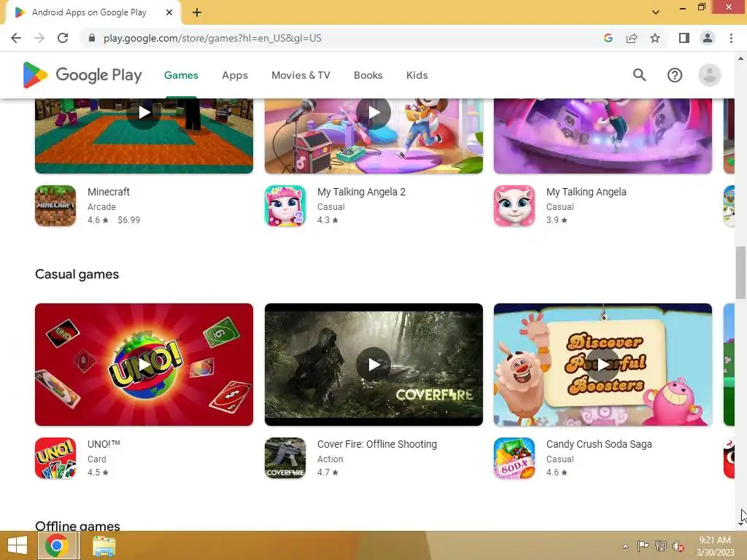Open File Explorer from the taskbar
Screen dimensions: 747x560
click(x=104, y=545)
